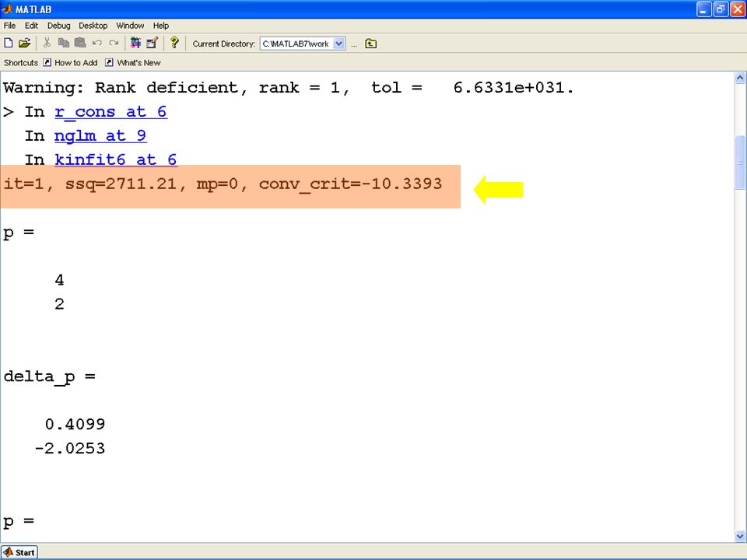Click the Shortcuts label
This screenshot has height=560, width=747.
click(x=20, y=63)
